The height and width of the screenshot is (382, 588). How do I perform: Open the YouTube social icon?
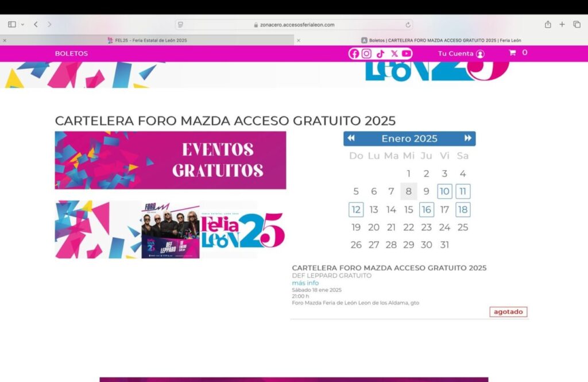[x=407, y=53]
